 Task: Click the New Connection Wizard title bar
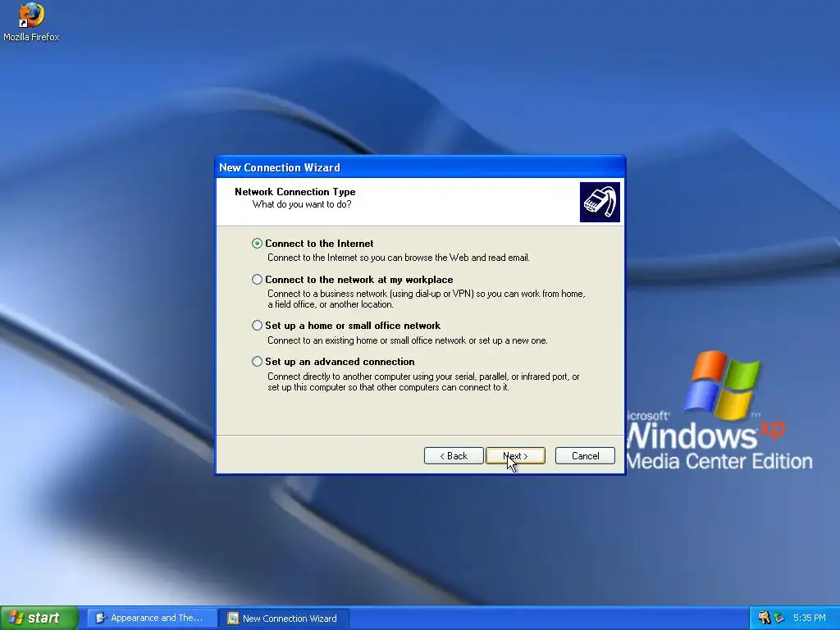click(x=420, y=167)
